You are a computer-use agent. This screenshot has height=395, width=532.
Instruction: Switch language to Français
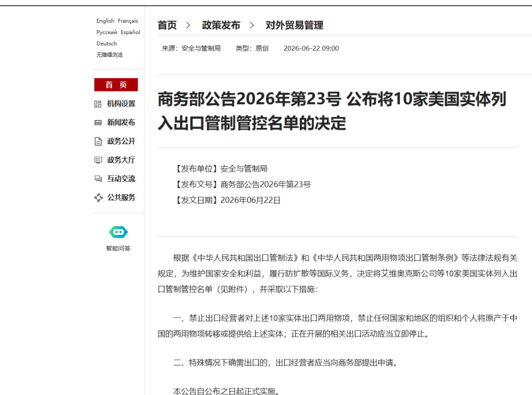click(128, 21)
